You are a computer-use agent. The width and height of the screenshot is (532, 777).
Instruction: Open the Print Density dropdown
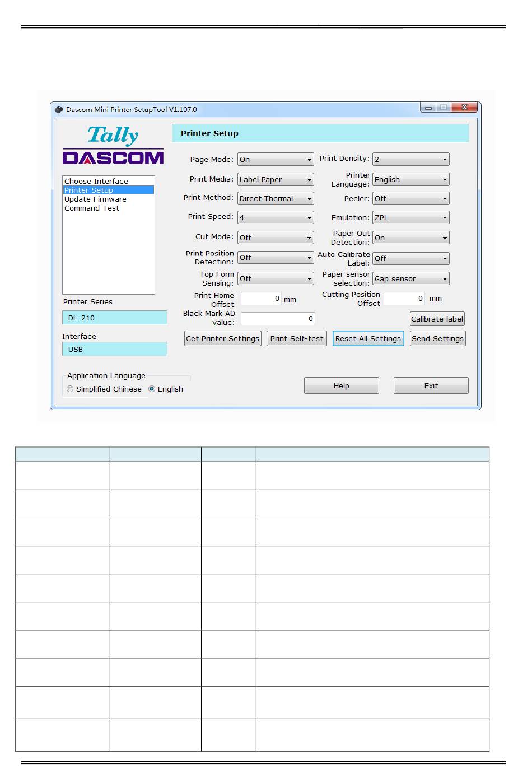(x=410, y=160)
